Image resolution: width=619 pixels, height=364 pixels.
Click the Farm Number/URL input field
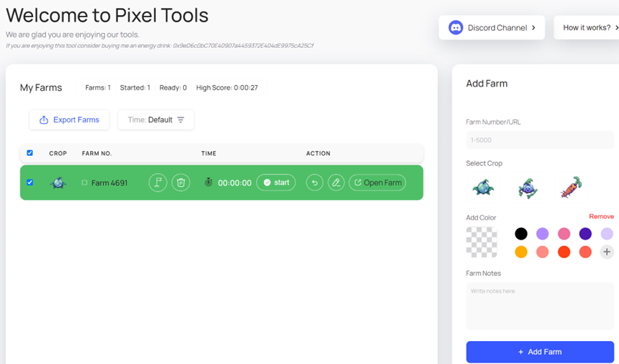tap(540, 140)
